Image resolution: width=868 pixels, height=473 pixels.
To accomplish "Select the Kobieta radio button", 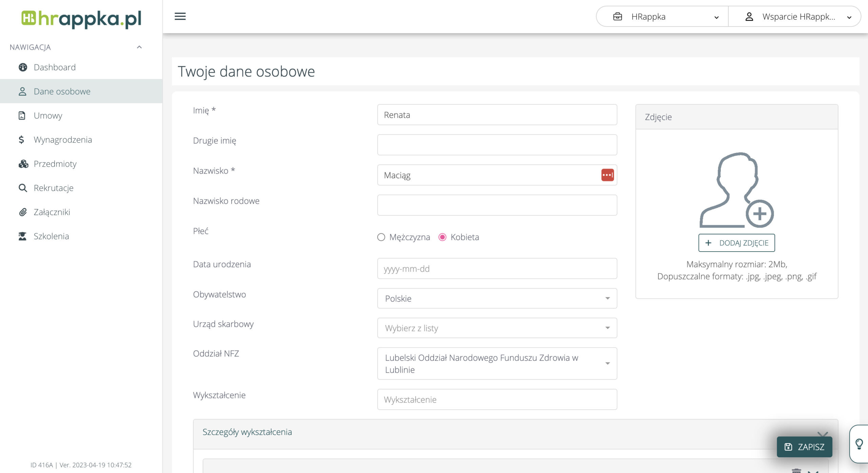I will pyautogui.click(x=442, y=237).
